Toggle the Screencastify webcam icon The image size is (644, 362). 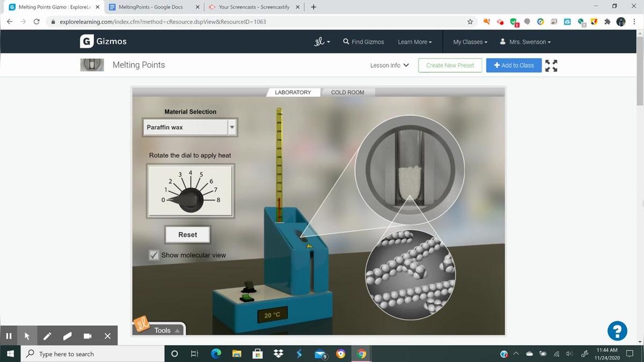click(x=87, y=336)
